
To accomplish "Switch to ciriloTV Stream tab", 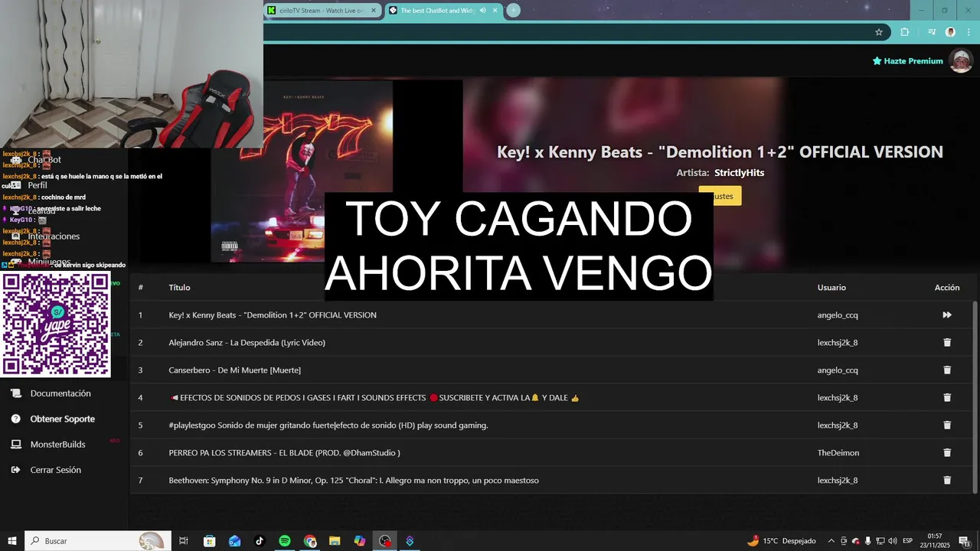I will coord(322,11).
